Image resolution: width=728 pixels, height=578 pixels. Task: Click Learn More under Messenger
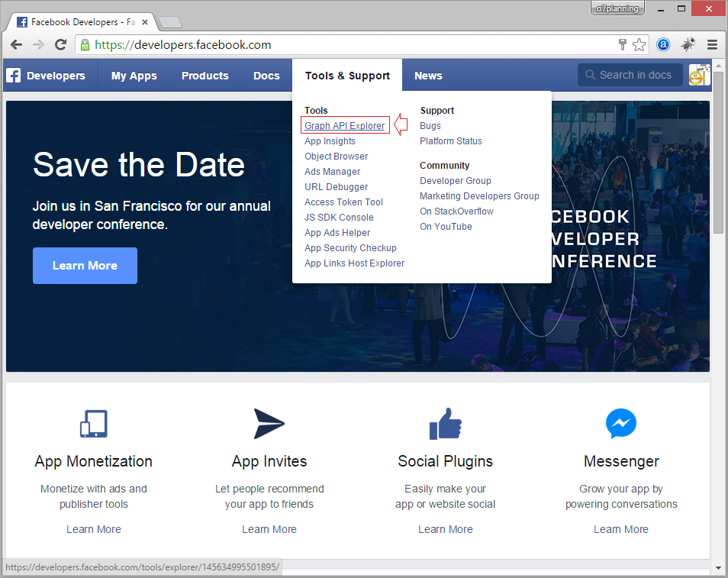click(620, 529)
